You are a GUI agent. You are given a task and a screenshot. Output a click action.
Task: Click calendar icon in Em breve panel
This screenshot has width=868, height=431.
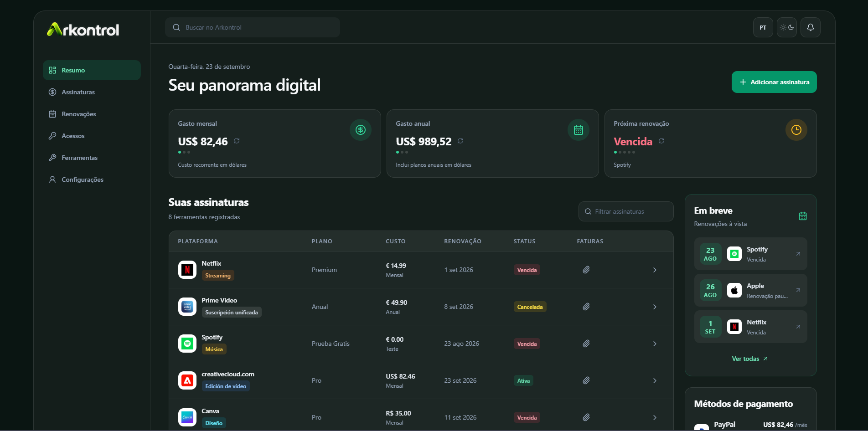[x=803, y=216]
